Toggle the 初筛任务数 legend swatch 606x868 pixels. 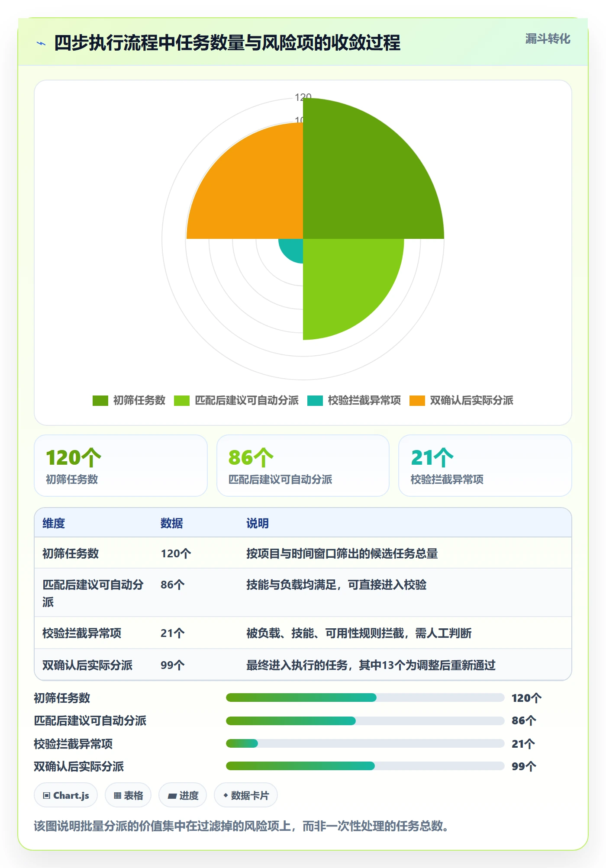[100, 401]
